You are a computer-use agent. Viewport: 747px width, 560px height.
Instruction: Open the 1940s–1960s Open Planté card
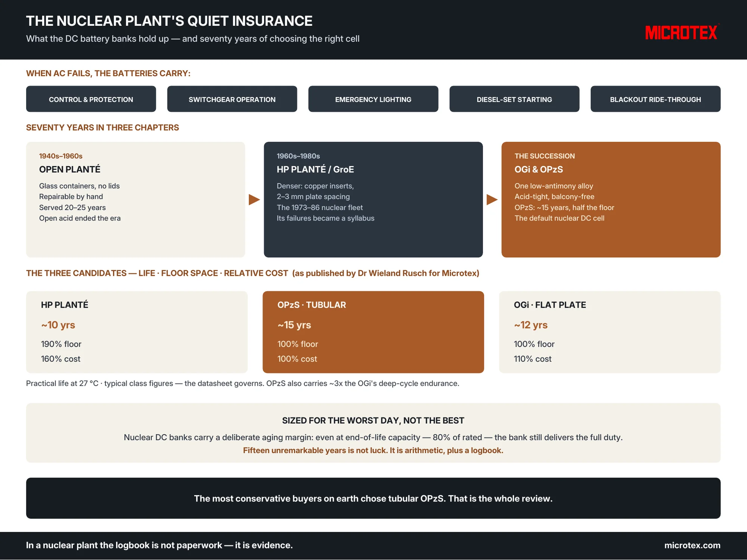136,199
